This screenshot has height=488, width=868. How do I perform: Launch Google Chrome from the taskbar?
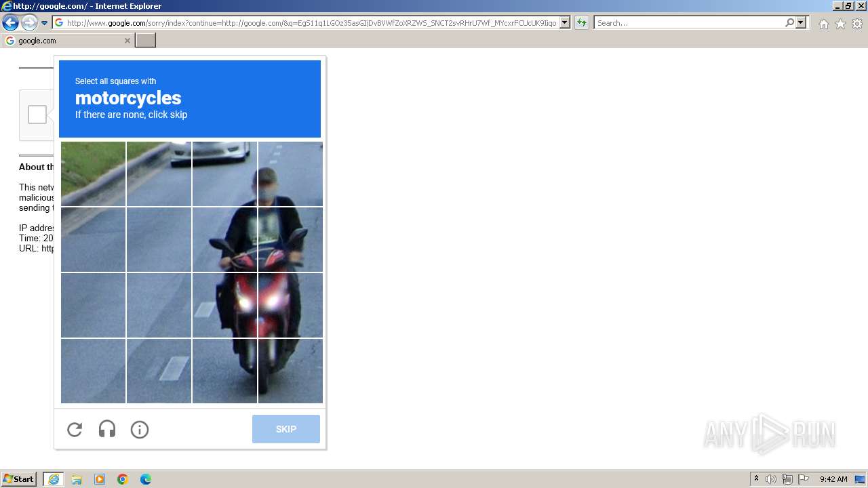pyautogui.click(x=123, y=479)
